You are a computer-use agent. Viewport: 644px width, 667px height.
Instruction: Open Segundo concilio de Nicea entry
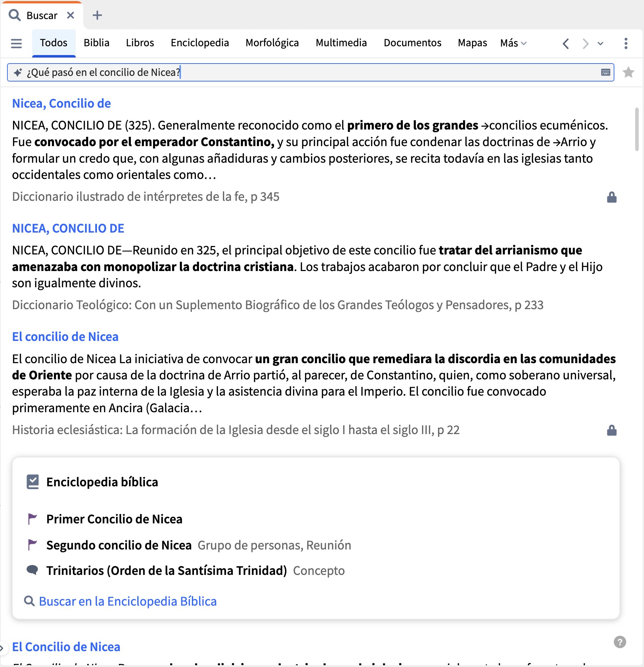click(x=119, y=545)
